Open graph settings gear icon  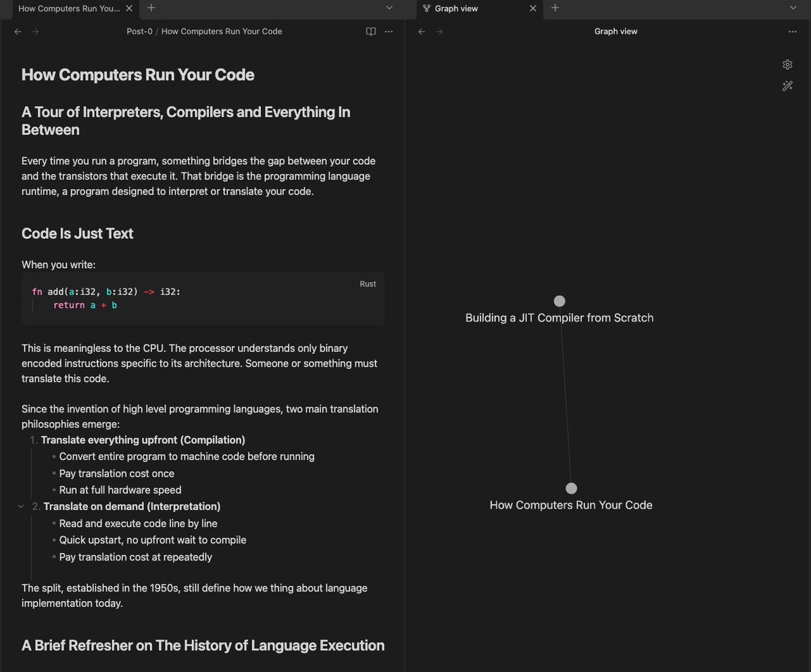[787, 64]
